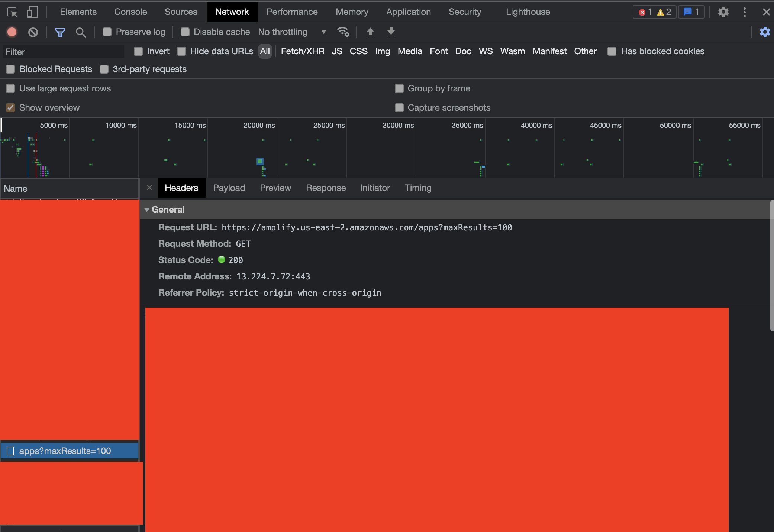Open network conditions settings (wifi gear icon)

click(343, 32)
